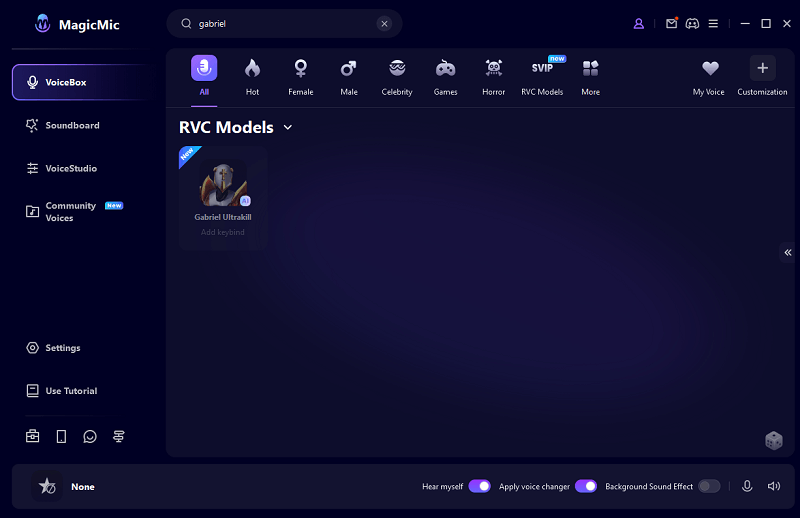
Task: Click the speaker volume icon
Action: 773,486
